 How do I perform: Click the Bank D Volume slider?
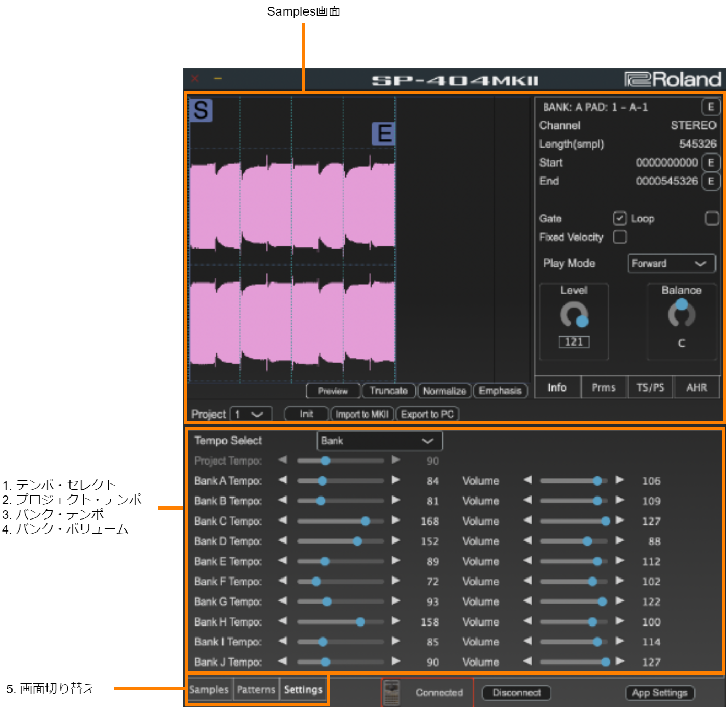(x=574, y=541)
